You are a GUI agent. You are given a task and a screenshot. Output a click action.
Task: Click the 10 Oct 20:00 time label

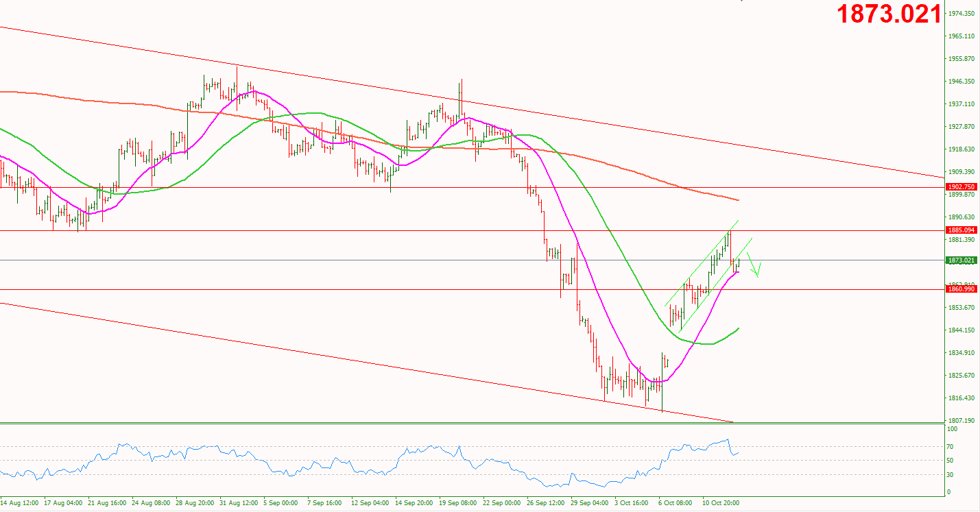click(721, 503)
